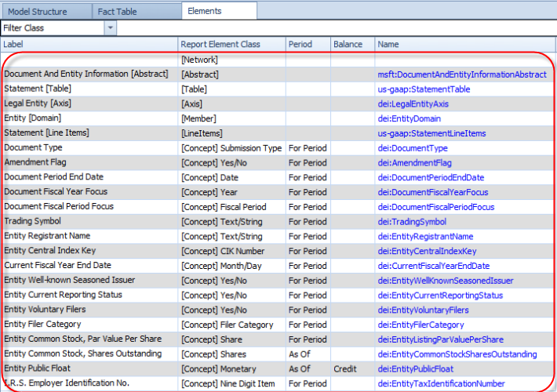The image size is (557, 392).
Task: Open us-gaap:StatementLineItems link
Action: coord(431,133)
